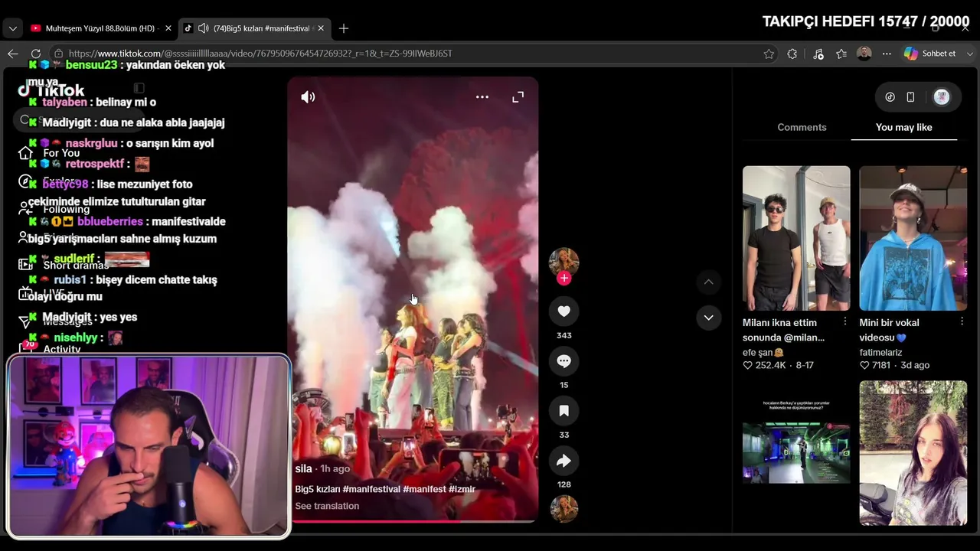Click the See translation link
Viewport: 980px width, 551px height.
(327, 506)
